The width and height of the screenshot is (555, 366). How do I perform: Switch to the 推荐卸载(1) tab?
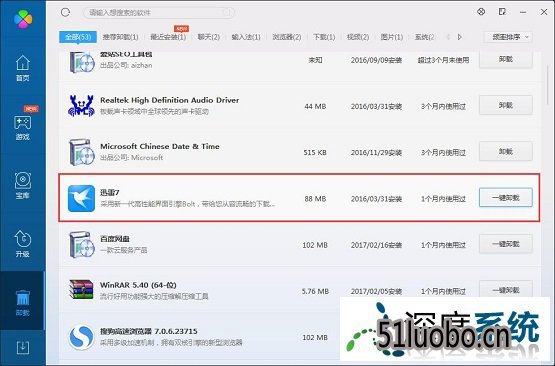tap(120, 37)
